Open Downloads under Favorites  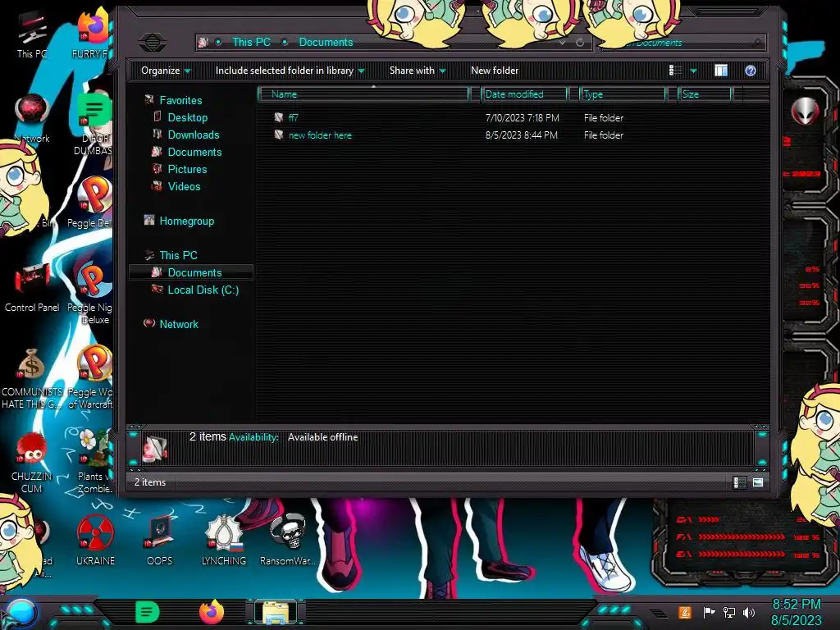click(x=194, y=135)
